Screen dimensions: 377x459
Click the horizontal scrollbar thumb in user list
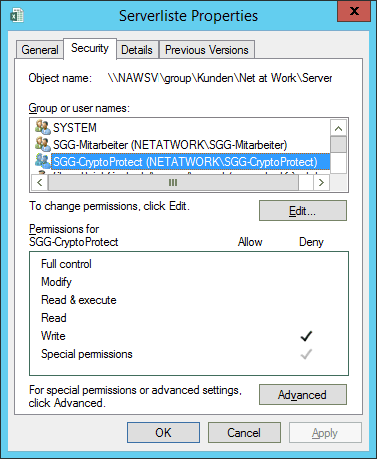click(173, 183)
